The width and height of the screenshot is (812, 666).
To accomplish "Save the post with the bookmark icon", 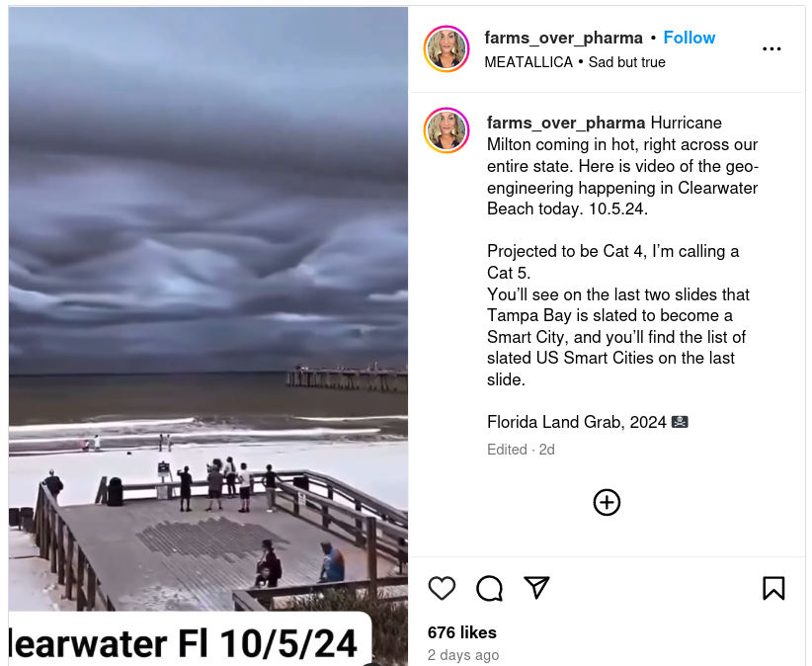I will coord(773,588).
